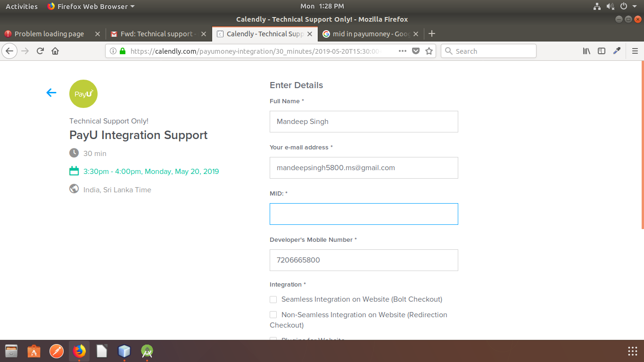Screen dimensions: 644x362
Task: Focus the MID input field
Action: point(364,214)
